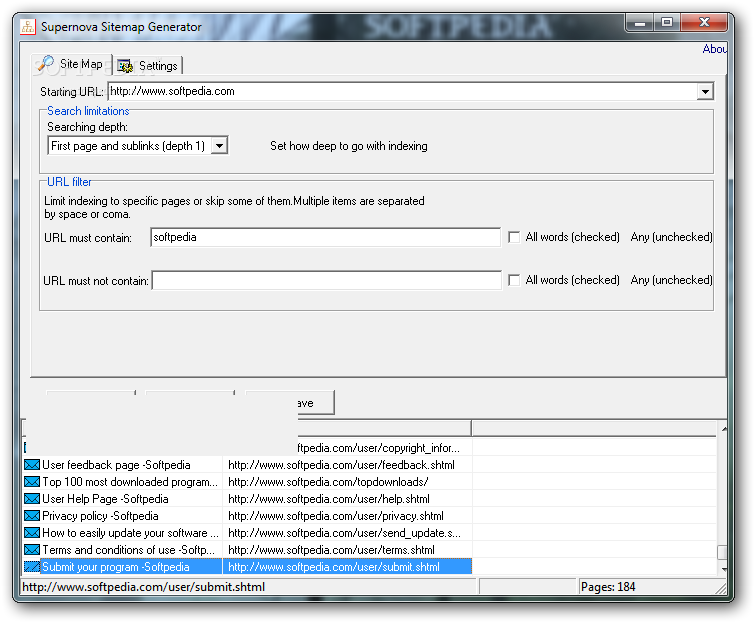Click the magnifier icon on Site Map tab
The height and width of the screenshot is (623, 755).
pyautogui.click(x=46, y=64)
